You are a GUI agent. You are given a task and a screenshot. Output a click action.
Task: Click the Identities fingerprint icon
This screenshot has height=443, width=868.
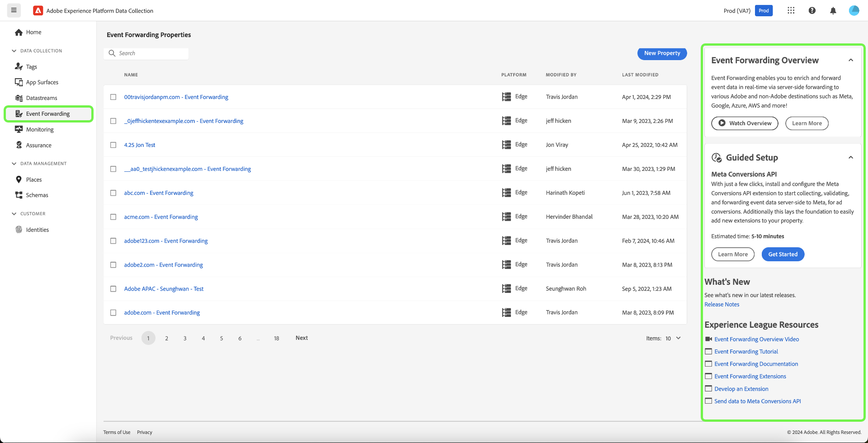click(x=19, y=230)
